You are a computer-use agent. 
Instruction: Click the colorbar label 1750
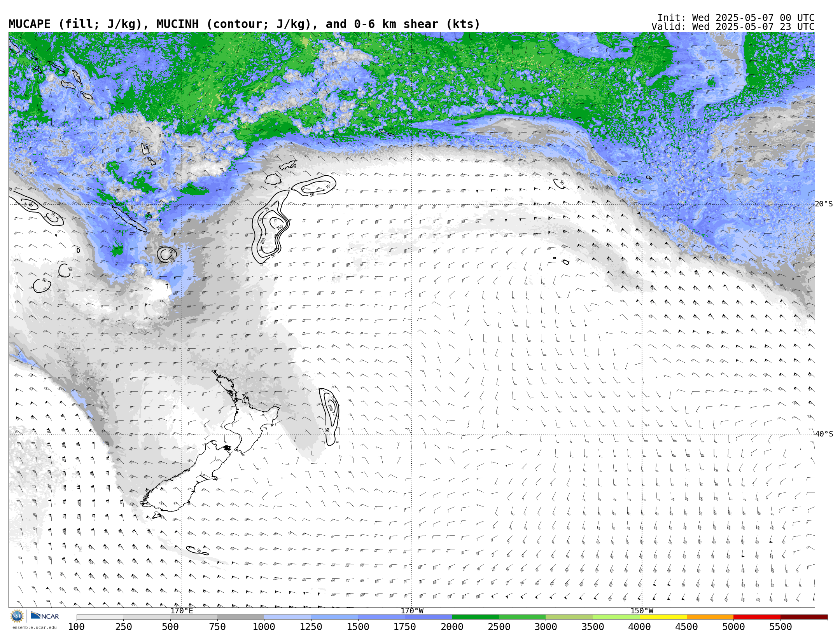[405, 627]
